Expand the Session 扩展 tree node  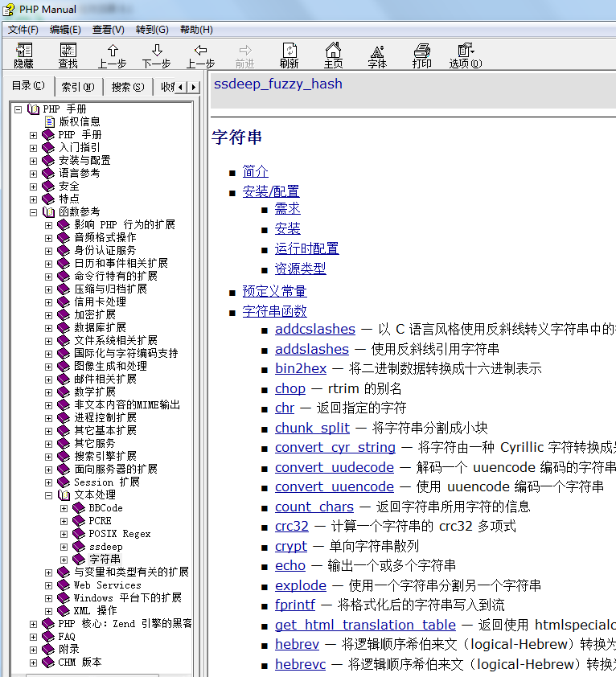coord(49,482)
